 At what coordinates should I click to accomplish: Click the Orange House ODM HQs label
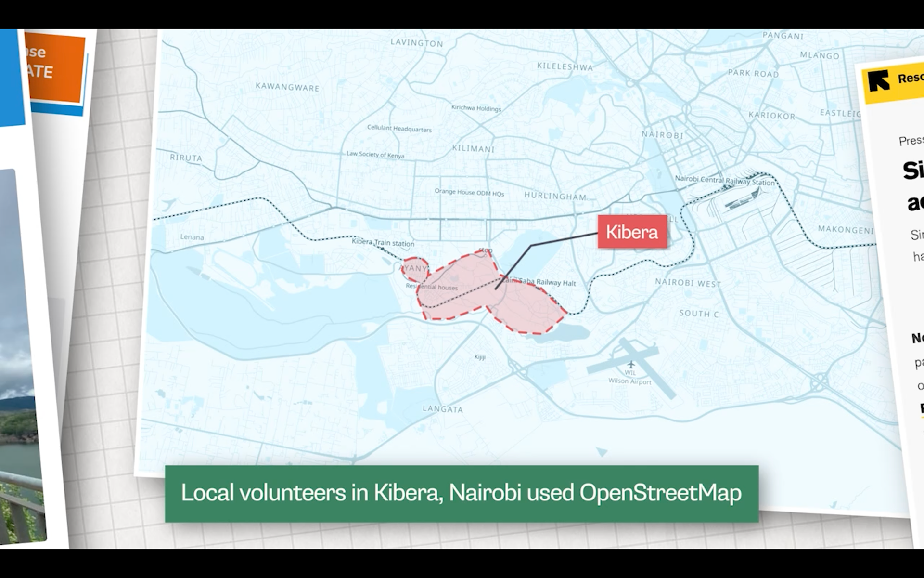[469, 192]
